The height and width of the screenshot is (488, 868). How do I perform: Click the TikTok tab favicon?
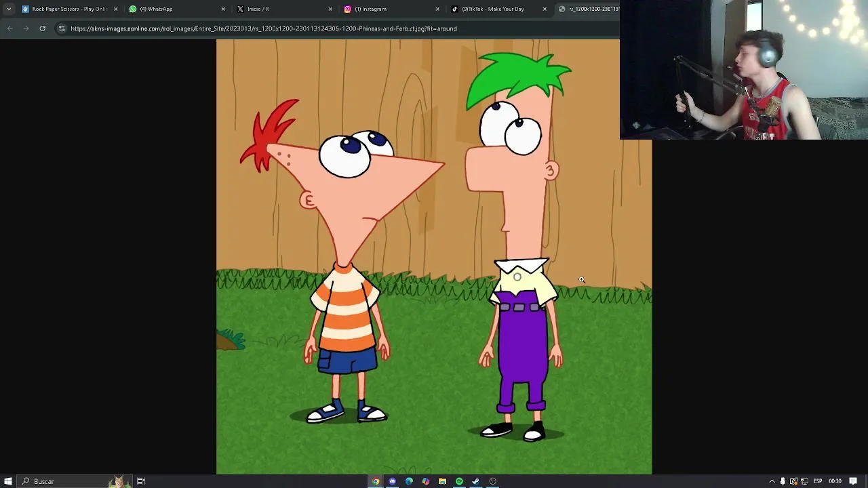point(454,9)
